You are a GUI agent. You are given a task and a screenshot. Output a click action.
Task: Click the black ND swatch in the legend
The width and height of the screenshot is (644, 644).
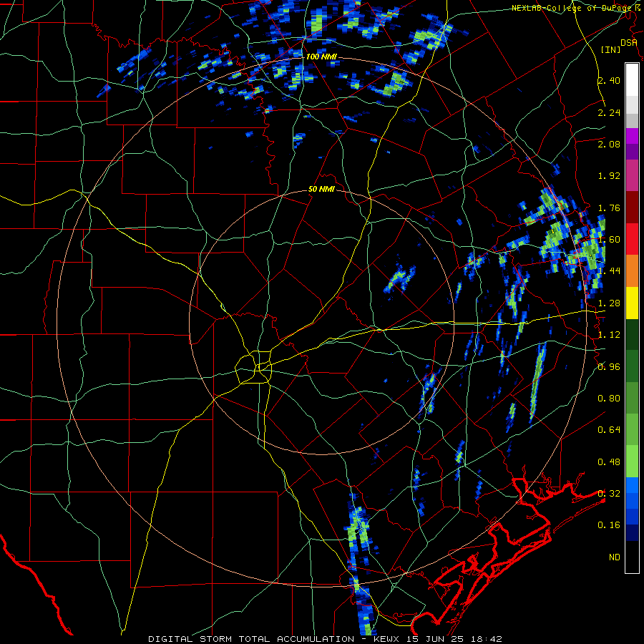632,557
